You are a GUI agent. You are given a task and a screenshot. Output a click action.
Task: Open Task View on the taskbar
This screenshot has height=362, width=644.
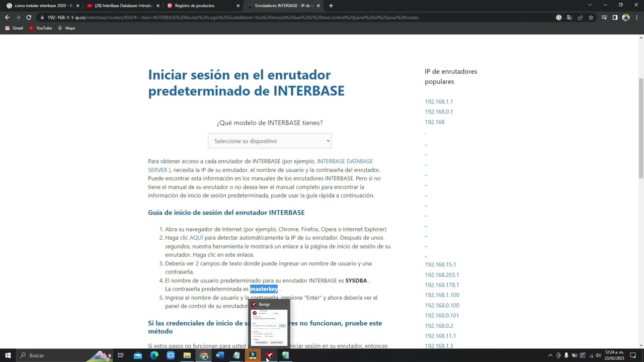121,355
